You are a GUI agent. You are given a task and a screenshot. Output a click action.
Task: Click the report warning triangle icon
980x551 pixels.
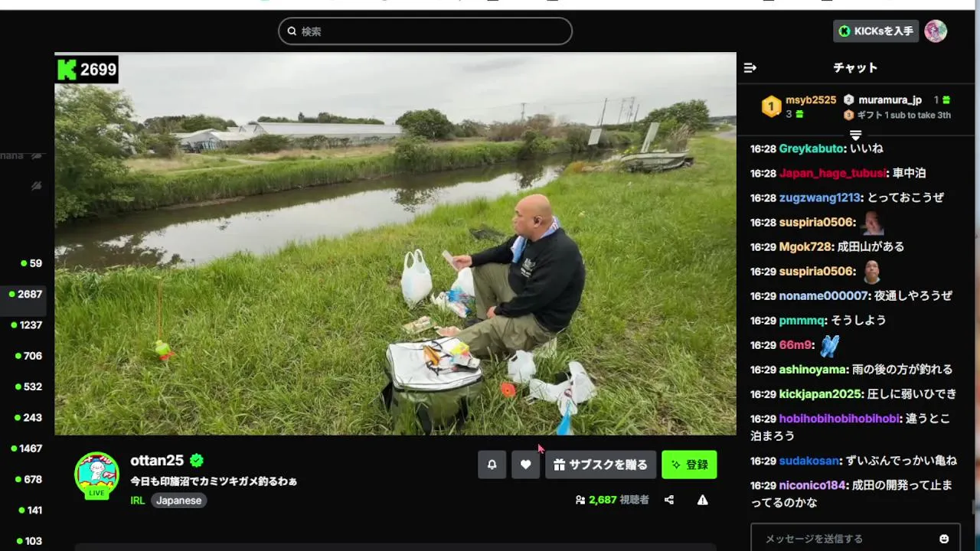702,500
